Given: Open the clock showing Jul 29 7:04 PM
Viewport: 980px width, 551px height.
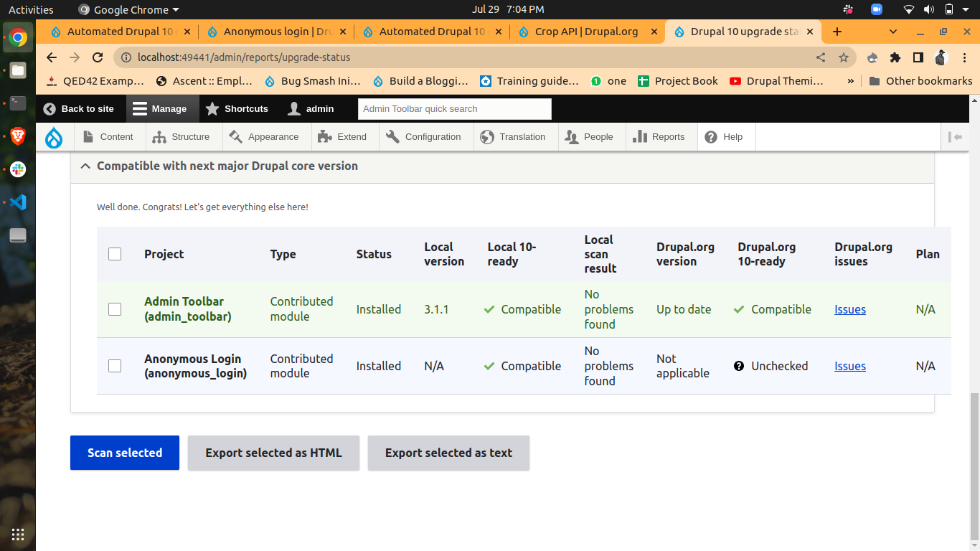Looking at the screenshot, I should [508, 9].
